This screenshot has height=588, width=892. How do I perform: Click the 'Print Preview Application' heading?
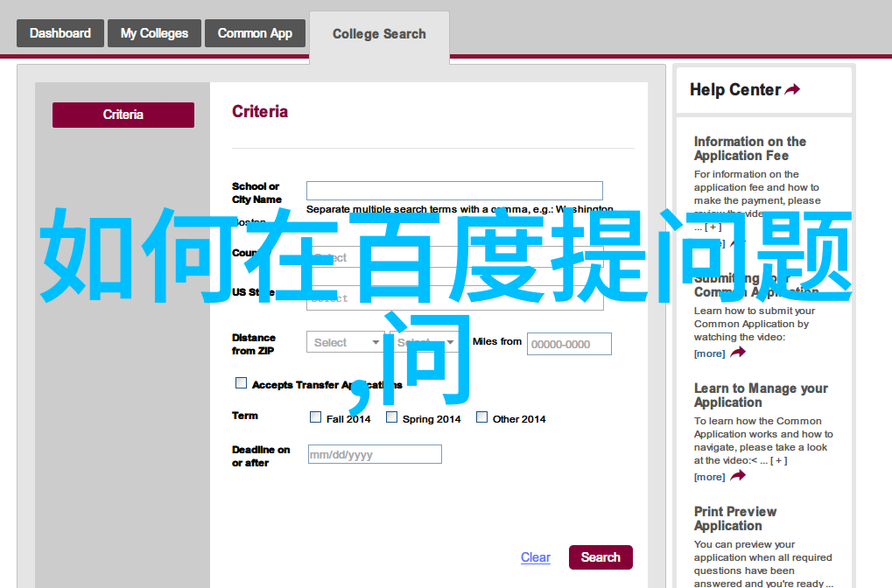[x=735, y=519]
